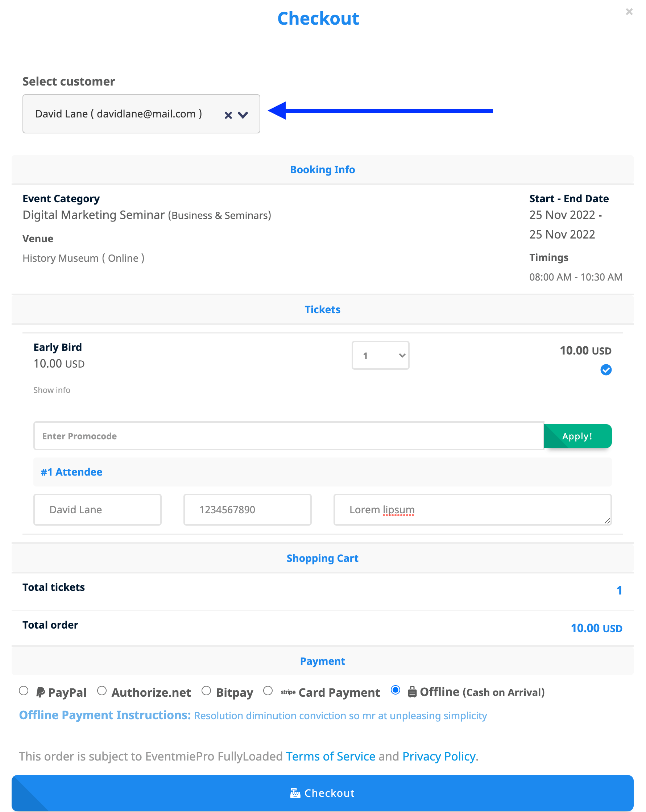
Task: Expand Show info under Early Bird
Action: (x=51, y=390)
